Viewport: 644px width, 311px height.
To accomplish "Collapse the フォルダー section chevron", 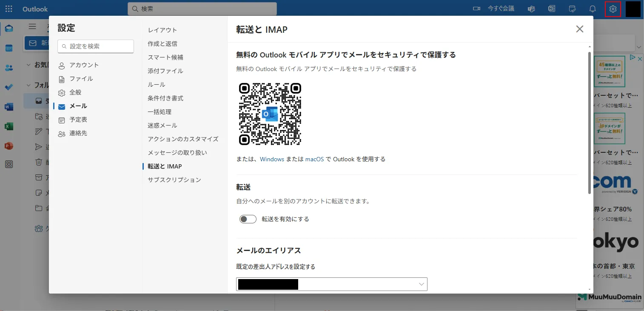I will tap(28, 85).
